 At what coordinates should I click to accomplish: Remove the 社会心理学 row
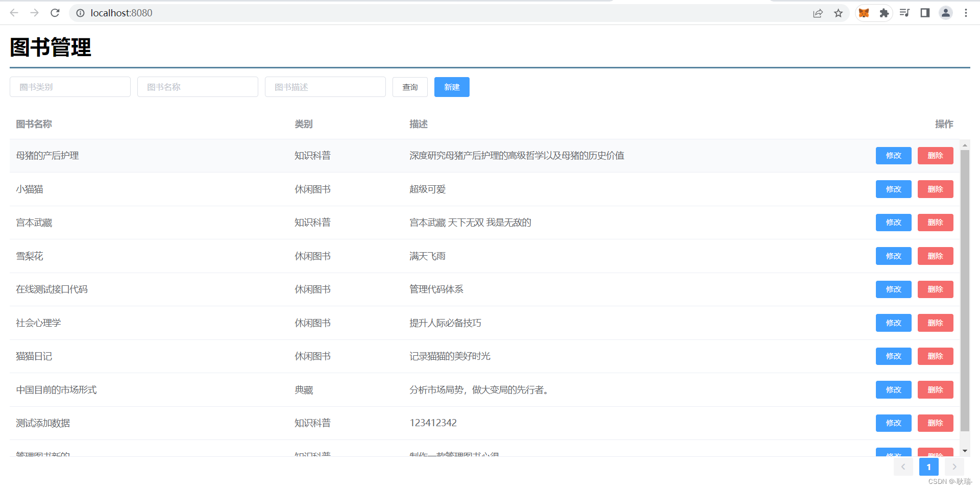click(x=935, y=323)
